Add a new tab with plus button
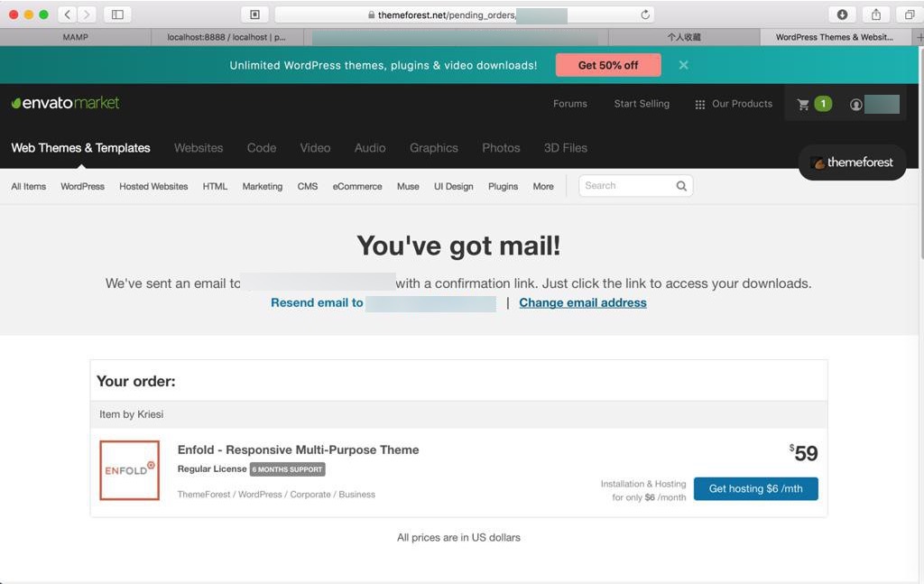 (919, 37)
